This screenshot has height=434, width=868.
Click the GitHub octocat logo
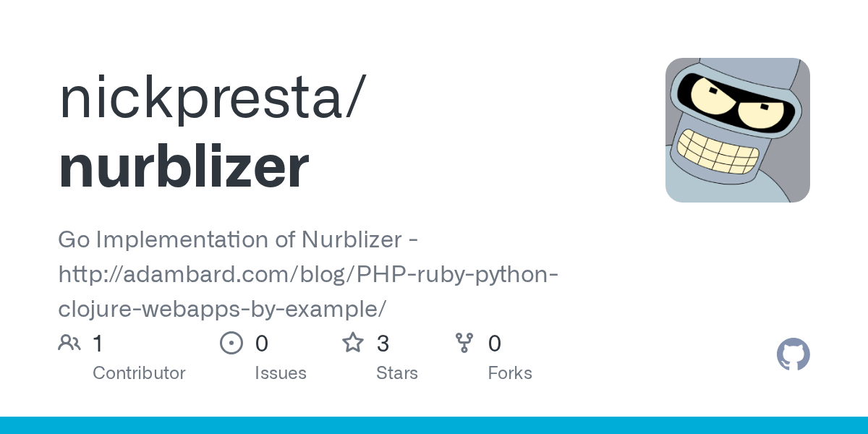pos(793,354)
